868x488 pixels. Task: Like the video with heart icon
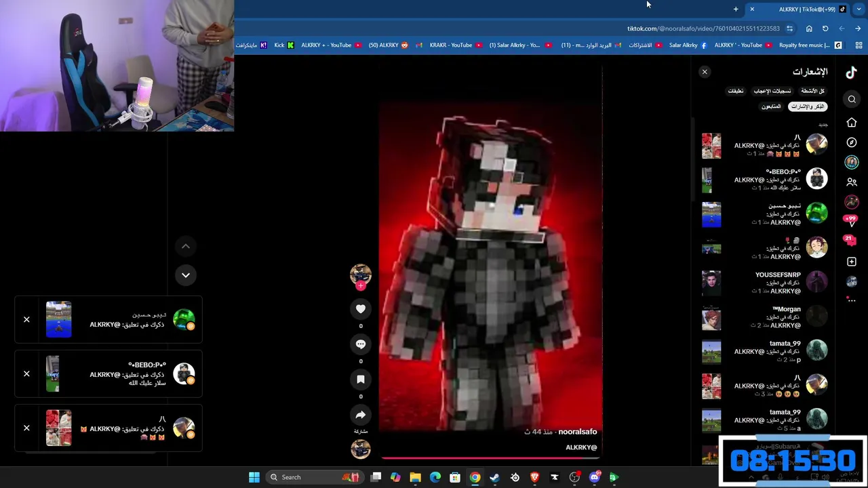tap(361, 309)
